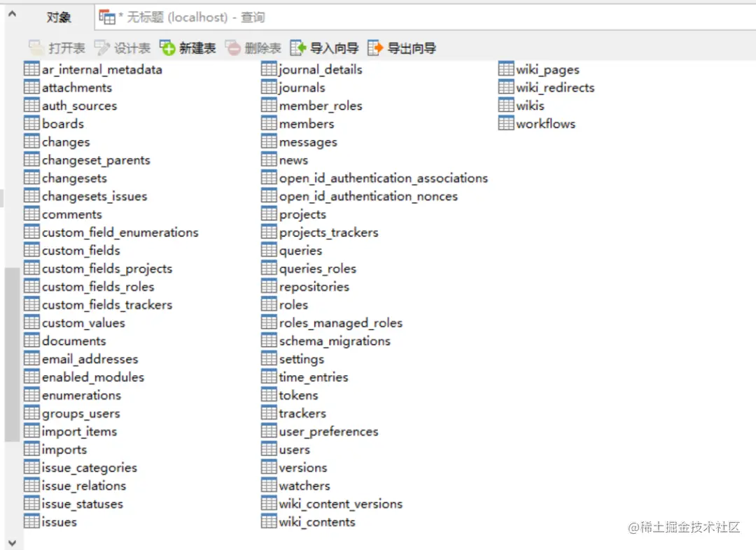The width and height of the screenshot is (756, 550).
Task: Click the 设计表 (design table) icon
Action: [101, 48]
